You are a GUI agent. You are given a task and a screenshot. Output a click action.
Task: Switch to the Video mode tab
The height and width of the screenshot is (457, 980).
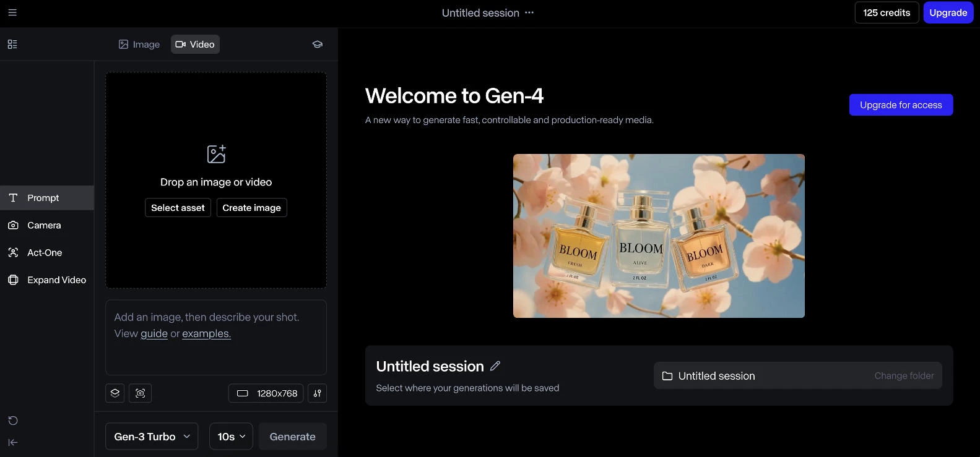[x=195, y=45]
